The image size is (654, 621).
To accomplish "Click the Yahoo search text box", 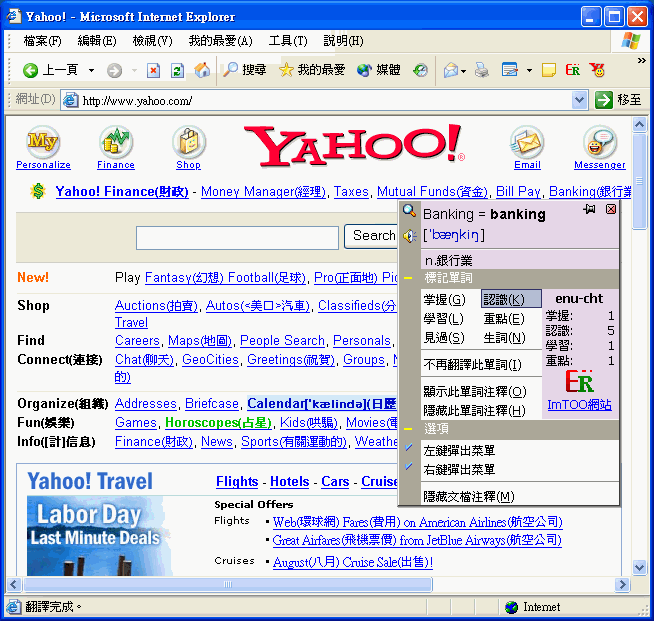I will coord(237,238).
